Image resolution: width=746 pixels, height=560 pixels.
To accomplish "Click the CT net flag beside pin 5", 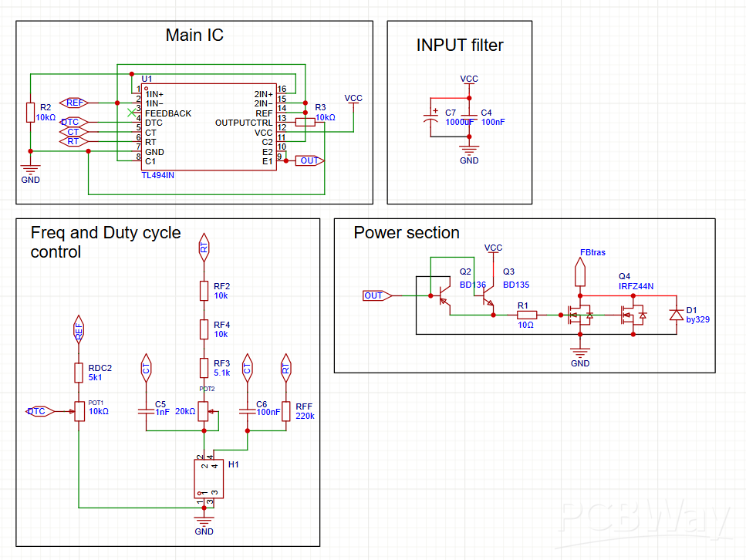I will pyautogui.click(x=74, y=132).
